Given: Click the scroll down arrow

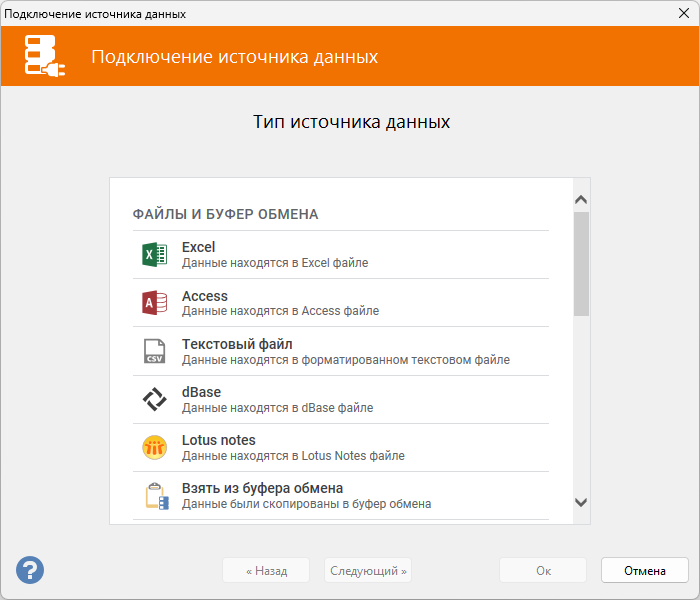Looking at the screenshot, I should pyautogui.click(x=581, y=503).
